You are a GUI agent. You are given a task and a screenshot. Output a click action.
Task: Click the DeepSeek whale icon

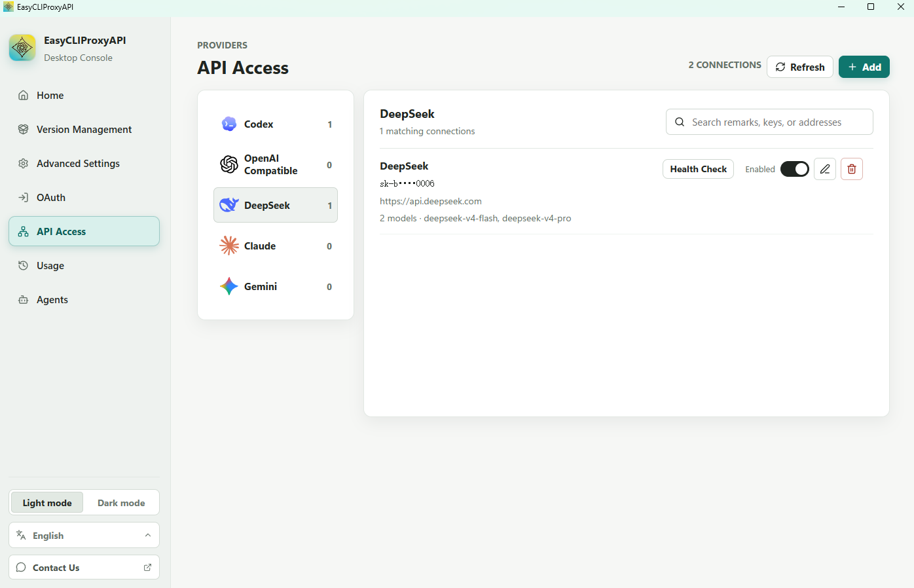click(x=229, y=205)
